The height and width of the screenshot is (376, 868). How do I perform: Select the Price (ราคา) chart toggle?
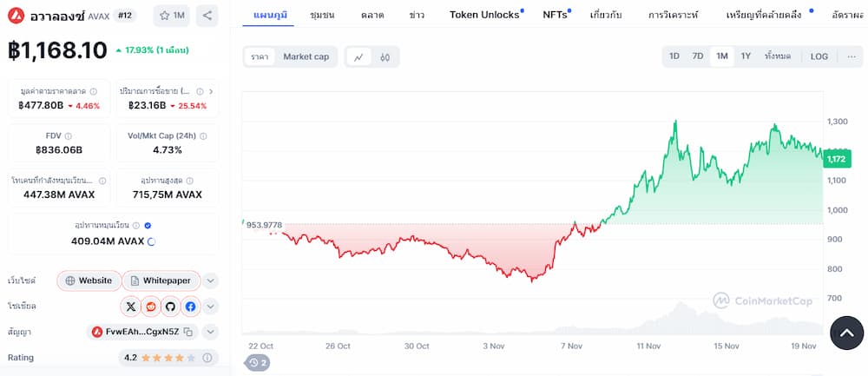[260, 56]
